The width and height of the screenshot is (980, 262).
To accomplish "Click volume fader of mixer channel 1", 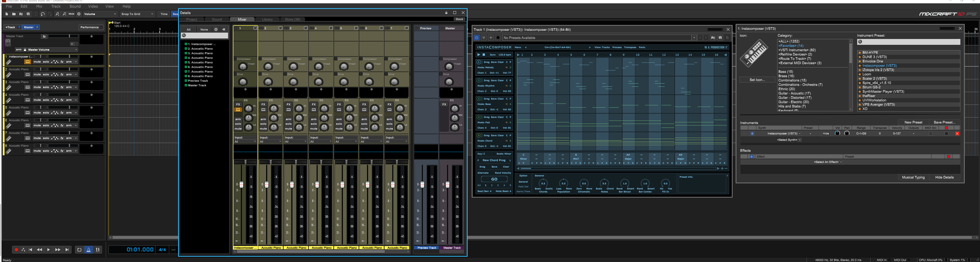I will 241,185.
